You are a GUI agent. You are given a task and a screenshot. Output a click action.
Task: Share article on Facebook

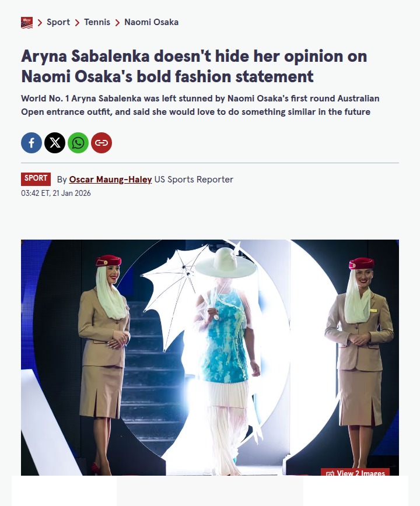(x=32, y=143)
